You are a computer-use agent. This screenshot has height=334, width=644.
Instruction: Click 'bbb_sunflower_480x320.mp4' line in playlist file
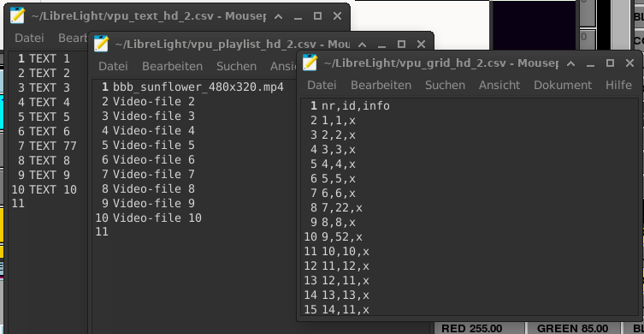tap(198, 87)
